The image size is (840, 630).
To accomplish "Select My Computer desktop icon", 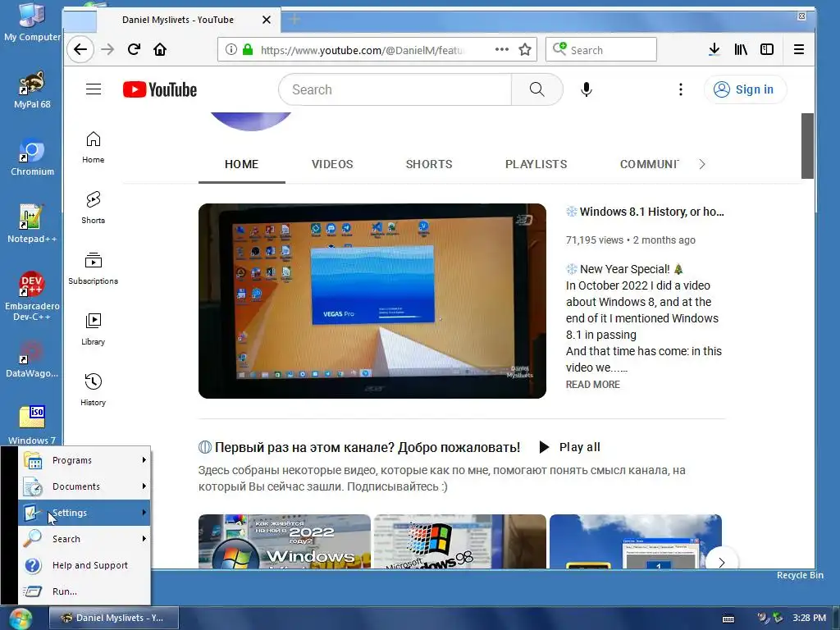I will coord(32,22).
